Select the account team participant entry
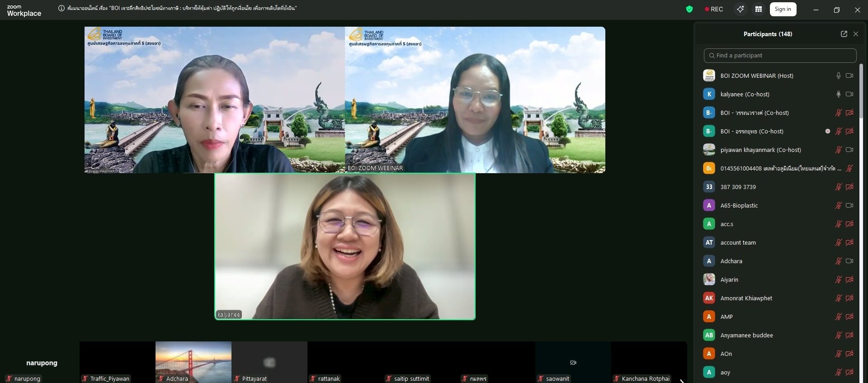Image resolution: width=868 pixels, height=383 pixels. [x=738, y=242]
